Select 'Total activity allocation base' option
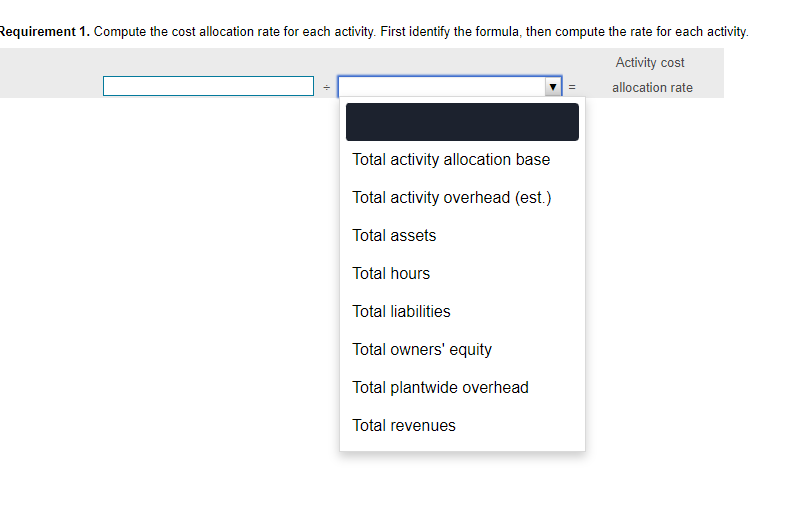This screenshot has height=521, width=811. (462, 160)
